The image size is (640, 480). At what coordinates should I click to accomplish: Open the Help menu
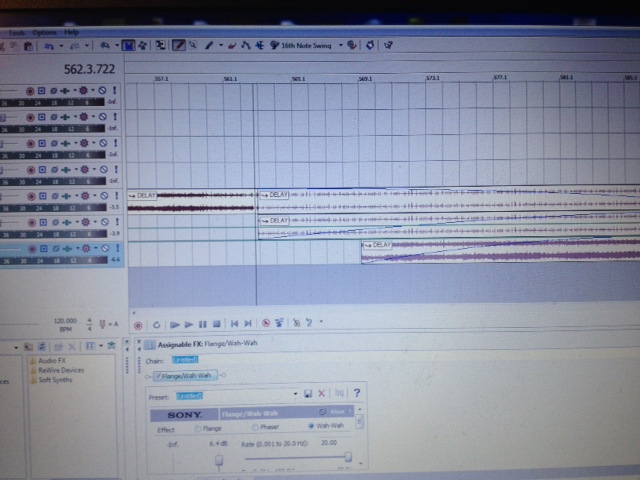click(x=71, y=32)
